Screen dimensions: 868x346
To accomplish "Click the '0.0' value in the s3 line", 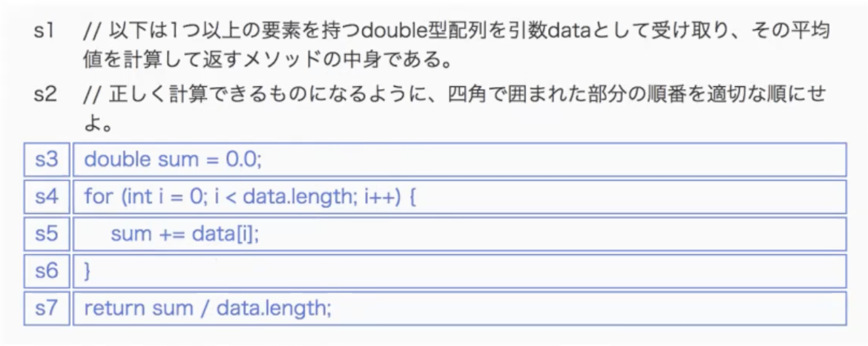I will pyautogui.click(x=240, y=159).
